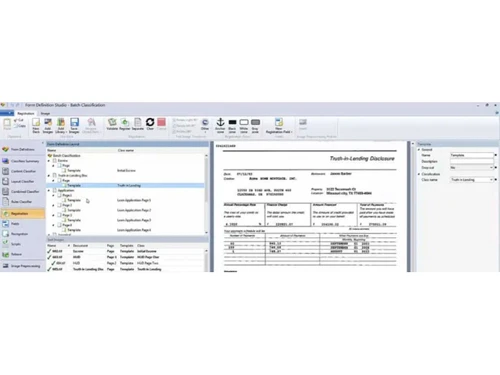Click the Add Images ribbon icon
This screenshot has width=500, height=375.
[48, 125]
